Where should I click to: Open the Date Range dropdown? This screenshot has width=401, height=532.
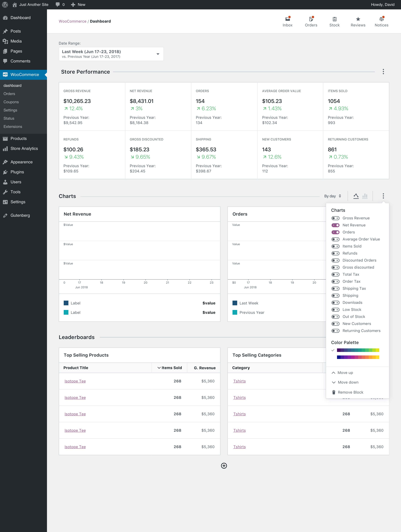point(111,54)
